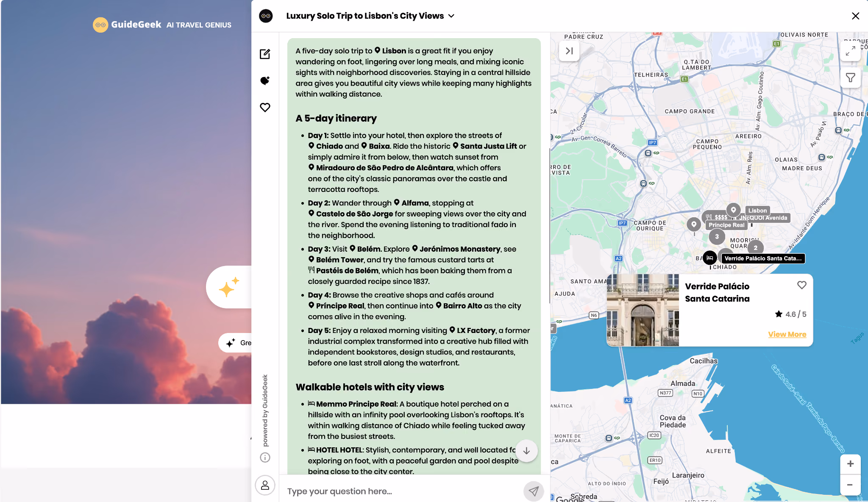Image resolution: width=868 pixels, height=502 pixels.
Task: Click the info icon in the sidebar
Action: tap(265, 457)
